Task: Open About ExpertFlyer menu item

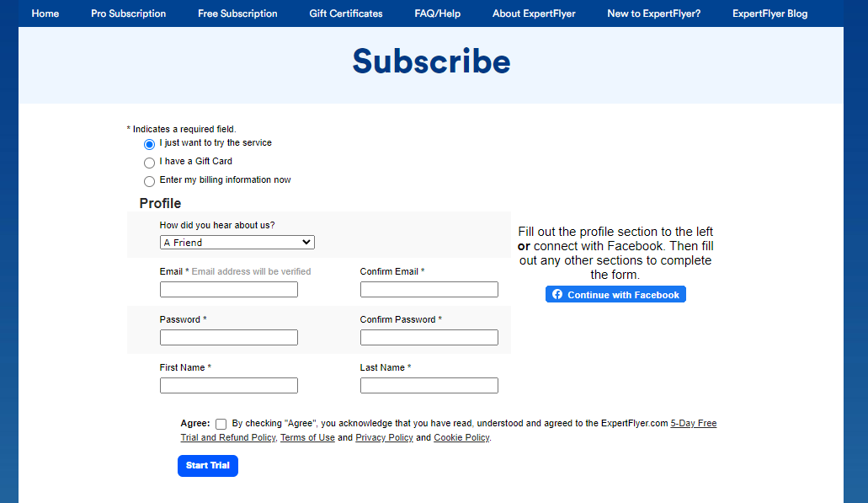Action: [x=535, y=13]
